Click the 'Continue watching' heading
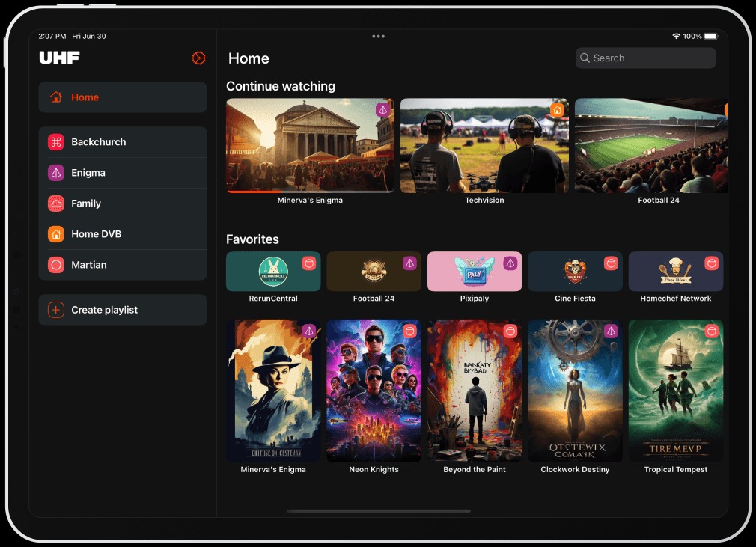The image size is (756, 547). point(281,86)
